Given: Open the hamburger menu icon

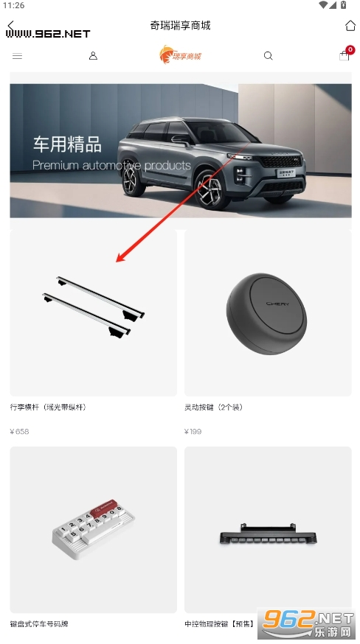Looking at the screenshot, I should coord(17,56).
